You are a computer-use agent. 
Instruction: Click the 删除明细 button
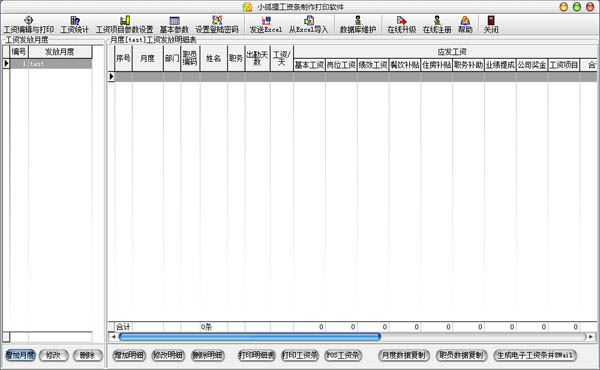207,355
